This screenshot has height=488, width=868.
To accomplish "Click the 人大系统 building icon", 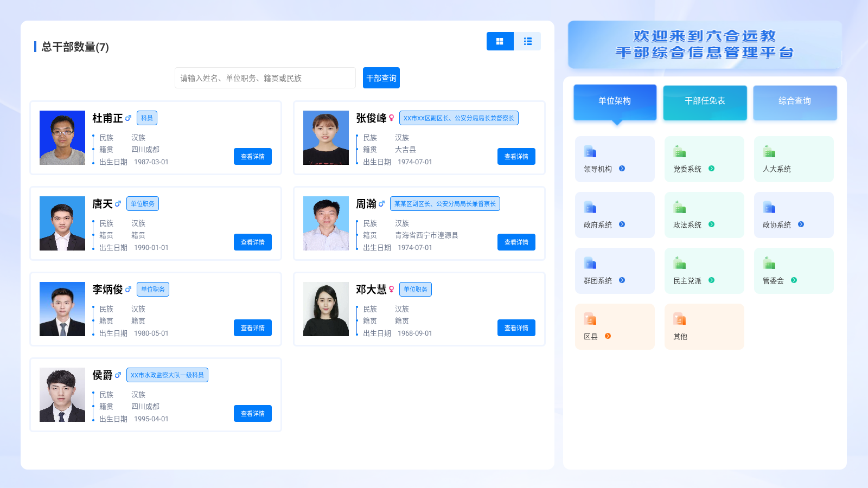I will click(769, 151).
